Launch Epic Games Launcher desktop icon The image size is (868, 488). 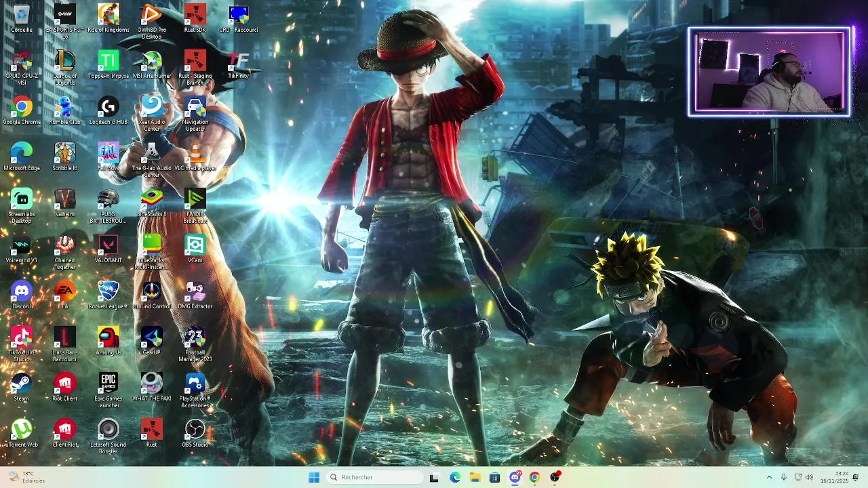coord(108,390)
